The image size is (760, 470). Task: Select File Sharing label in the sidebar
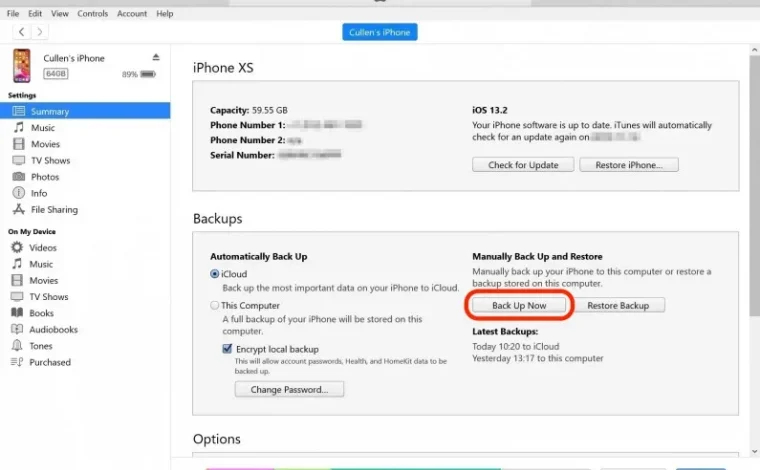click(54, 209)
